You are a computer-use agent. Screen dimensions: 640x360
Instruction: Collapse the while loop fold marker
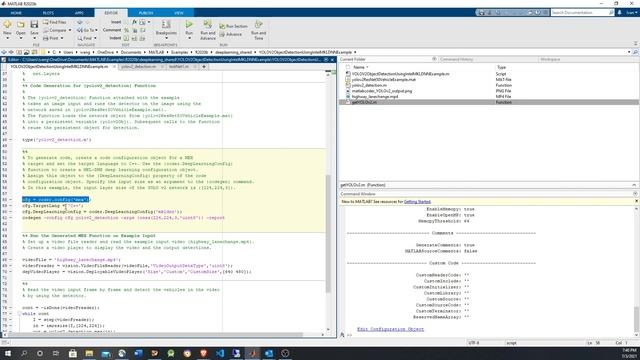(19, 313)
